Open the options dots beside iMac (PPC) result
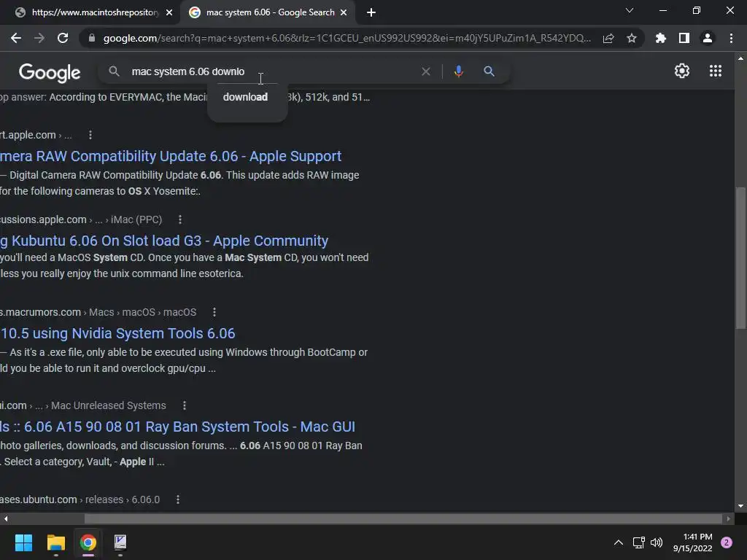 pos(179,219)
